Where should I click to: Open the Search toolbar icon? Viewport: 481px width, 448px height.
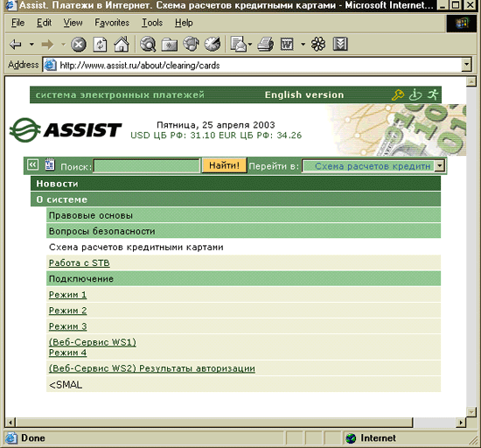pyautogui.click(x=148, y=45)
